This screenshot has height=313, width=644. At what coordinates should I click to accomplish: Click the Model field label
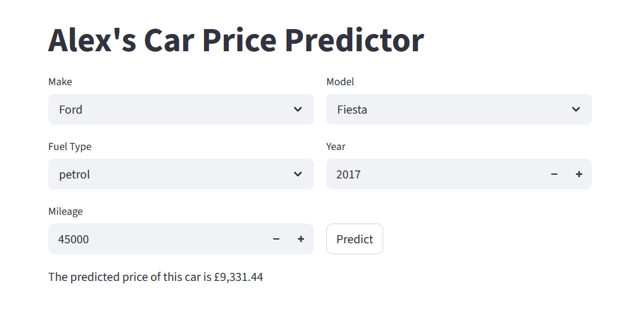click(x=340, y=81)
